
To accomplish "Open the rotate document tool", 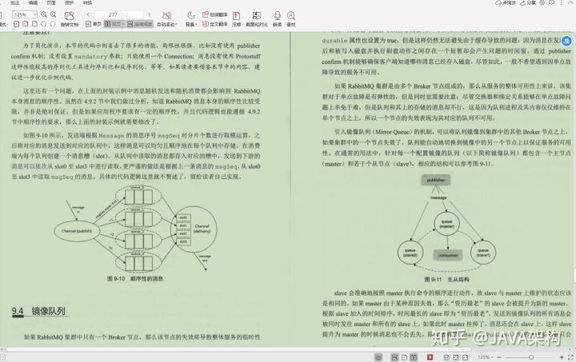I will (69, 18).
